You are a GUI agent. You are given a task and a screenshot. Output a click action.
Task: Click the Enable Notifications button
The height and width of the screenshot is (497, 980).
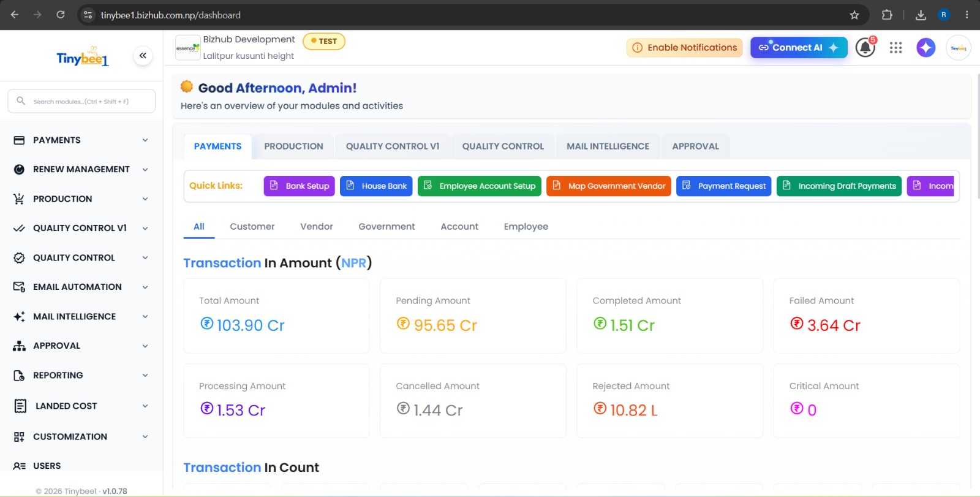click(684, 48)
